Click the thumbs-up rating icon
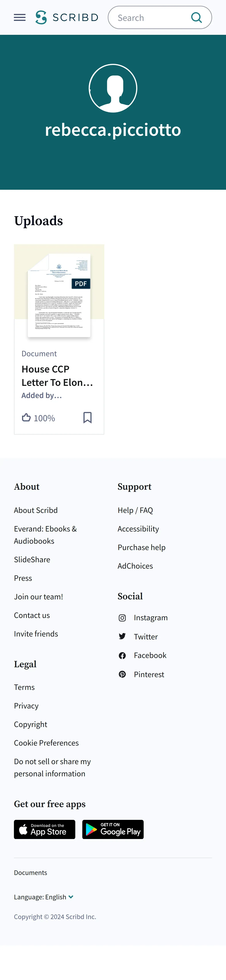Image resolution: width=226 pixels, height=980 pixels. [26, 417]
